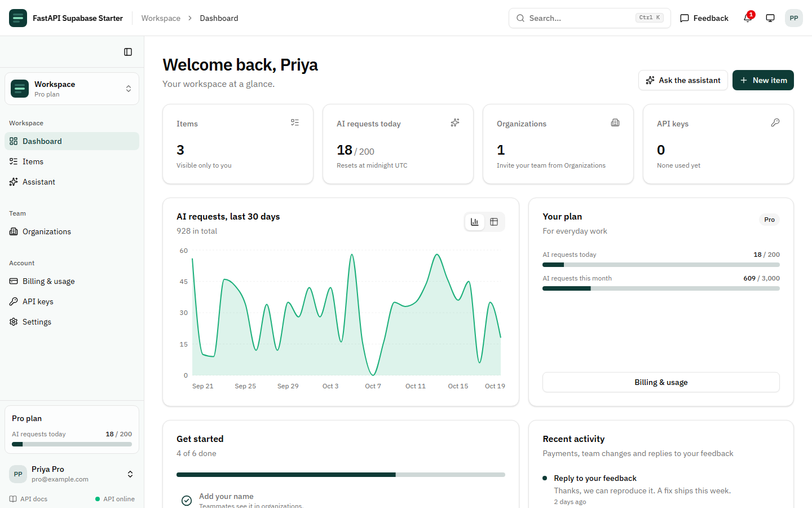Open the Feedback button

(704, 18)
